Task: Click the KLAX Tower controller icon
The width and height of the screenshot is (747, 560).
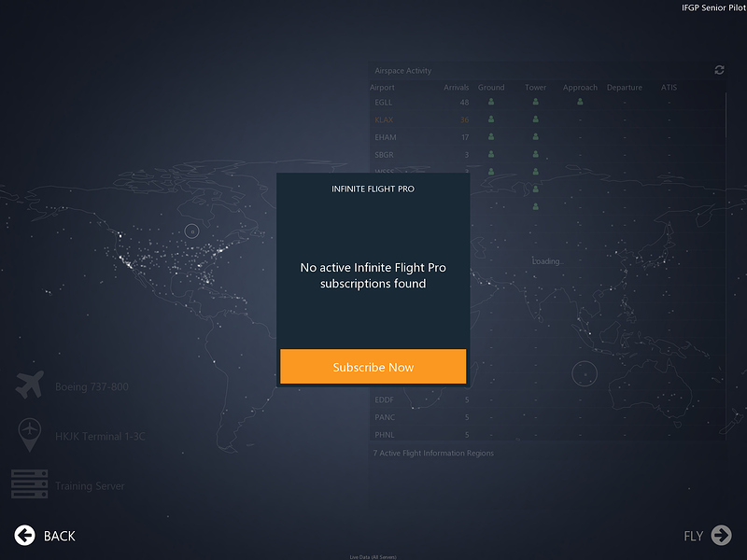Action: [535, 119]
